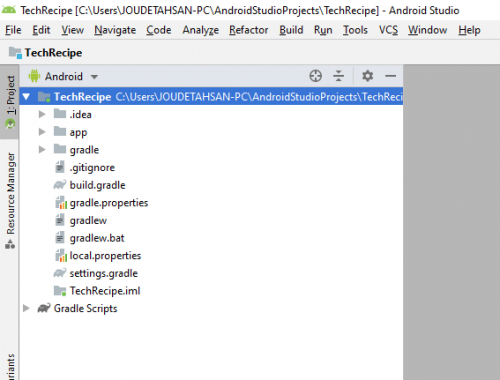Open the Code menu
The height and width of the screenshot is (380, 500).
pyautogui.click(x=159, y=30)
